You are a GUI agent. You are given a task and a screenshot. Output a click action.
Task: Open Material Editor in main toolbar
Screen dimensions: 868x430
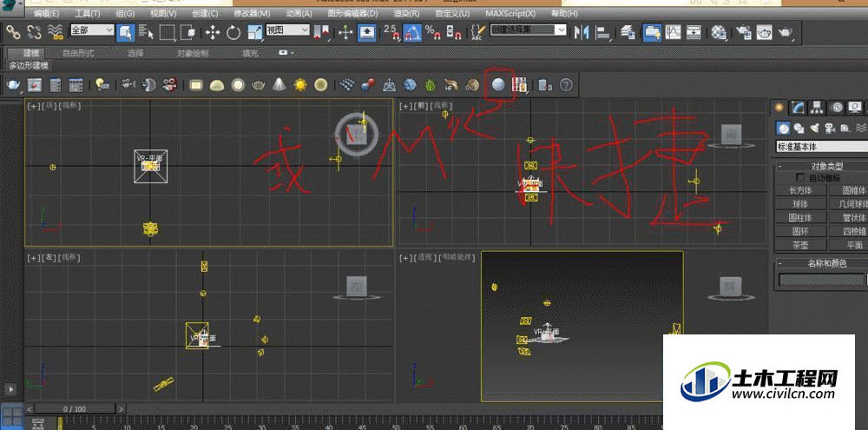(x=719, y=33)
